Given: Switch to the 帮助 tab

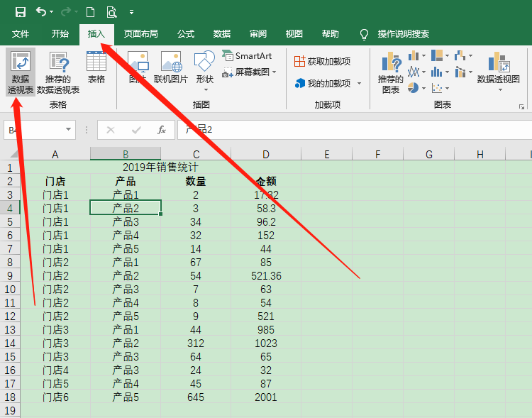Looking at the screenshot, I should click(x=330, y=33).
